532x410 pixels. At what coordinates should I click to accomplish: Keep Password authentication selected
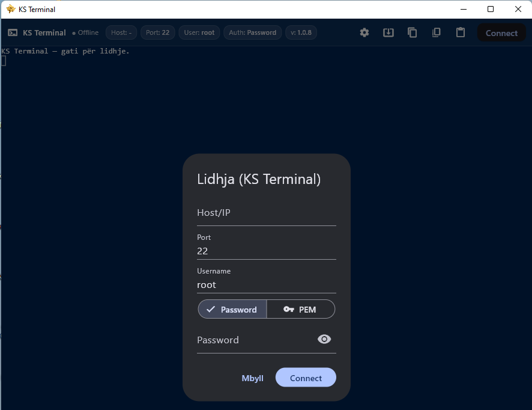tap(232, 309)
